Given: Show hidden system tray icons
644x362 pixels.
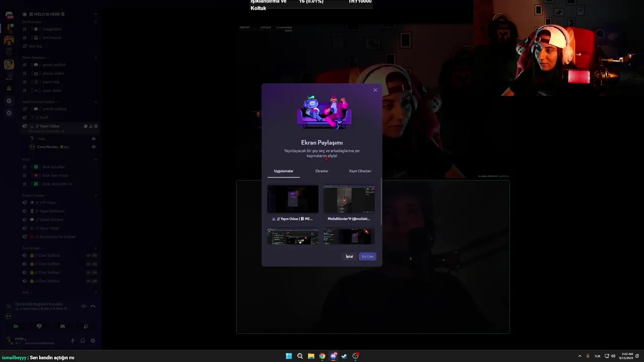Looking at the screenshot, I should point(580,356).
